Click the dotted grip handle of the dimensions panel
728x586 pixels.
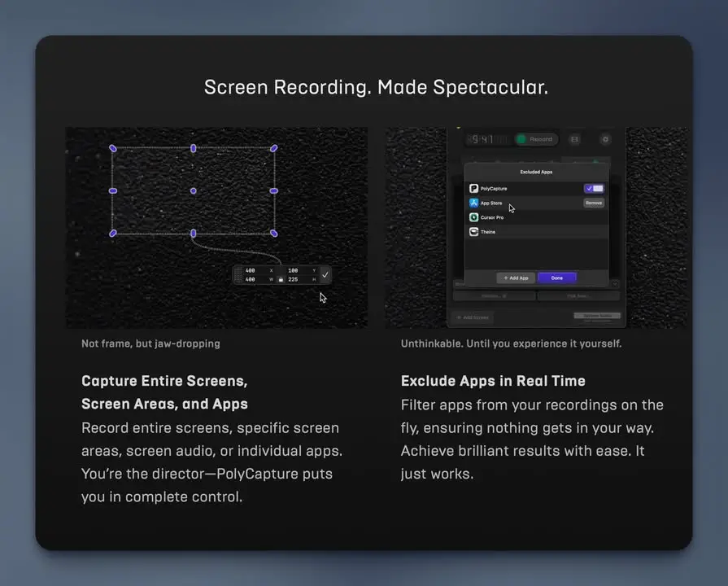coord(238,274)
